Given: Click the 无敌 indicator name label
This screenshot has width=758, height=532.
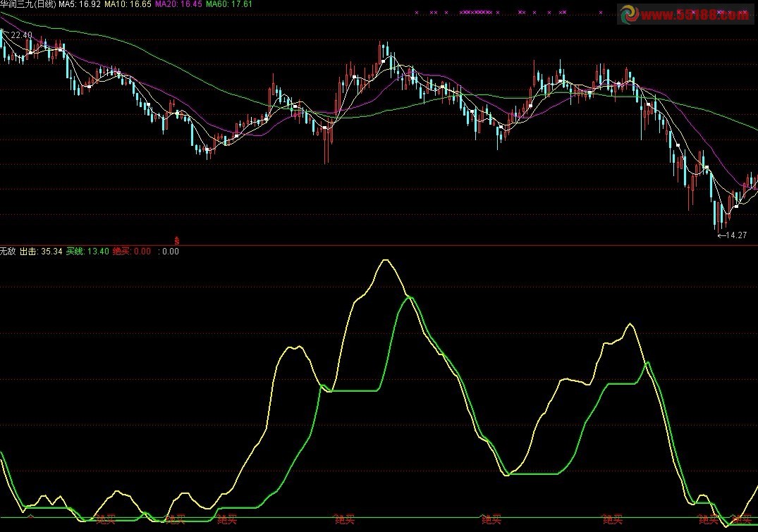Looking at the screenshot, I should click(x=8, y=251).
